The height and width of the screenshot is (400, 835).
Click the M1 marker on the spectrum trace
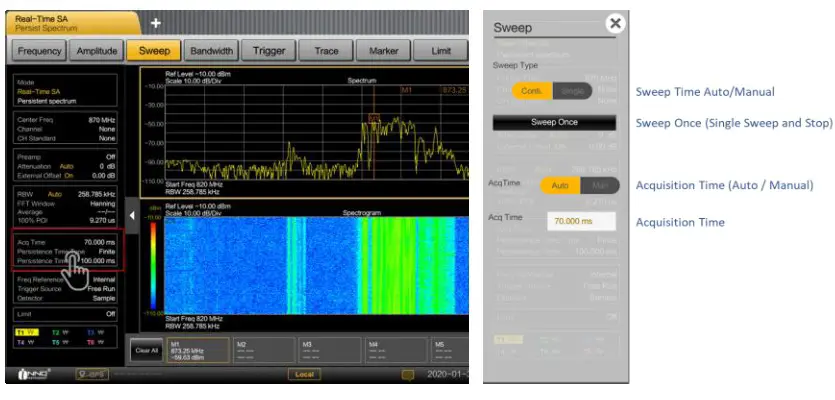pyautogui.click(x=374, y=118)
